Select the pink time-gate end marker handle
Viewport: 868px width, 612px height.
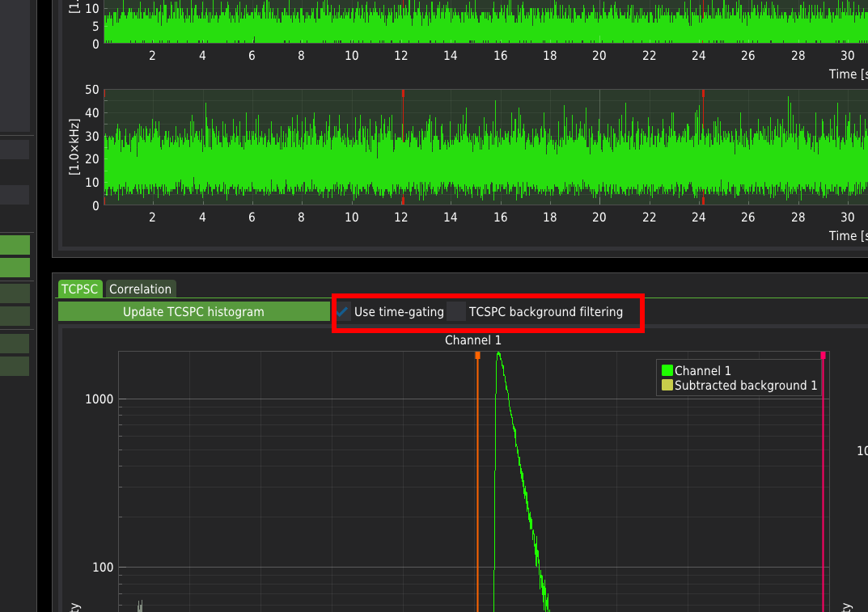(x=823, y=355)
